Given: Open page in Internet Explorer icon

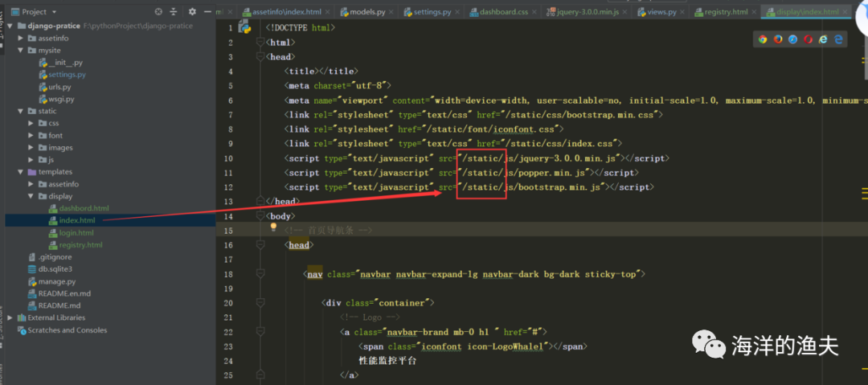Looking at the screenshot, I should [x=823, y=39].
